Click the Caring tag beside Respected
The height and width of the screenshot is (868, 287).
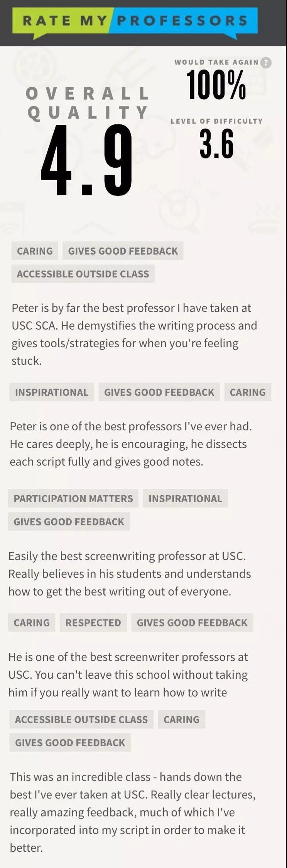(32, 622)
